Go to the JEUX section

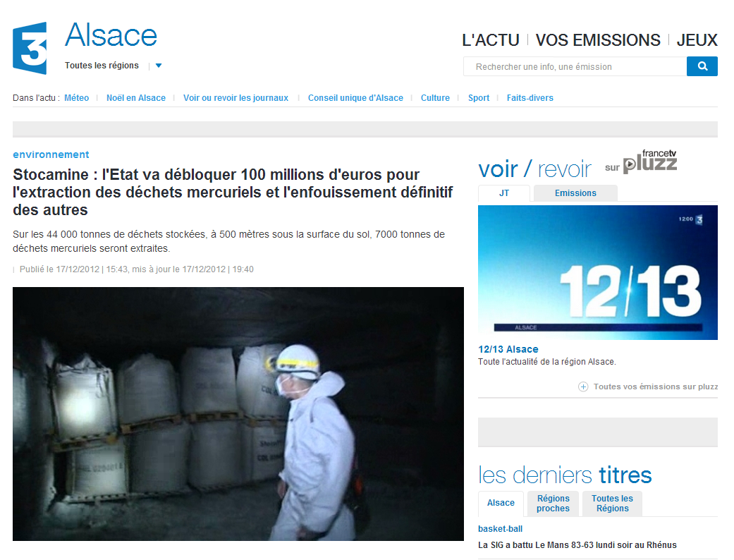click(x=697, y=40)
